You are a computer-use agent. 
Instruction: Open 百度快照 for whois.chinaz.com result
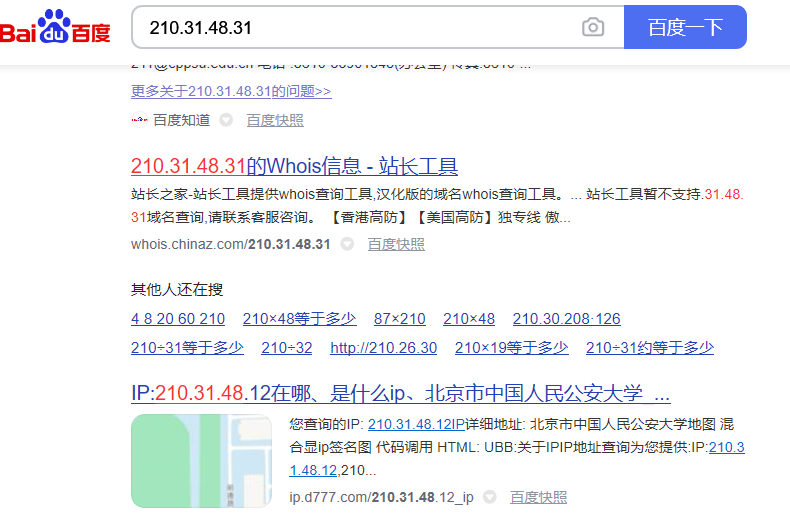[396, 244]
